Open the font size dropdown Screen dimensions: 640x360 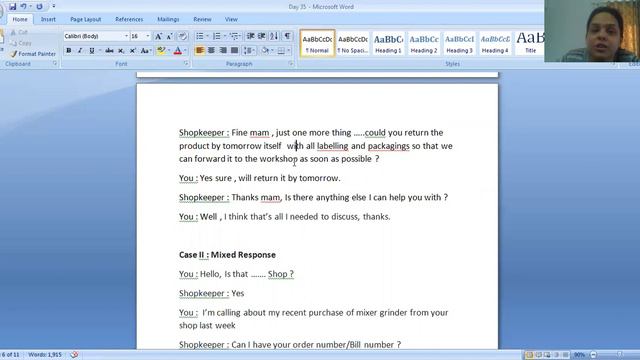pos(148,36)
